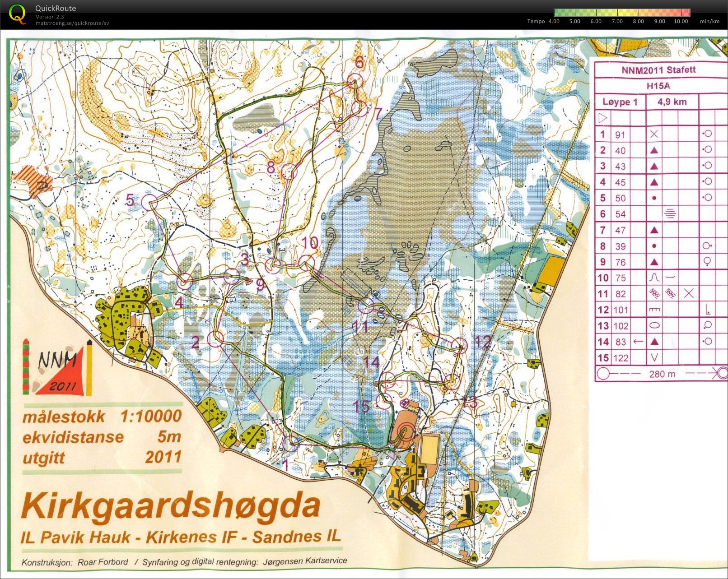Click control circle 13 on the map
Image resolution: width=728 pixels, height=579 pixels.
point(452,381)
